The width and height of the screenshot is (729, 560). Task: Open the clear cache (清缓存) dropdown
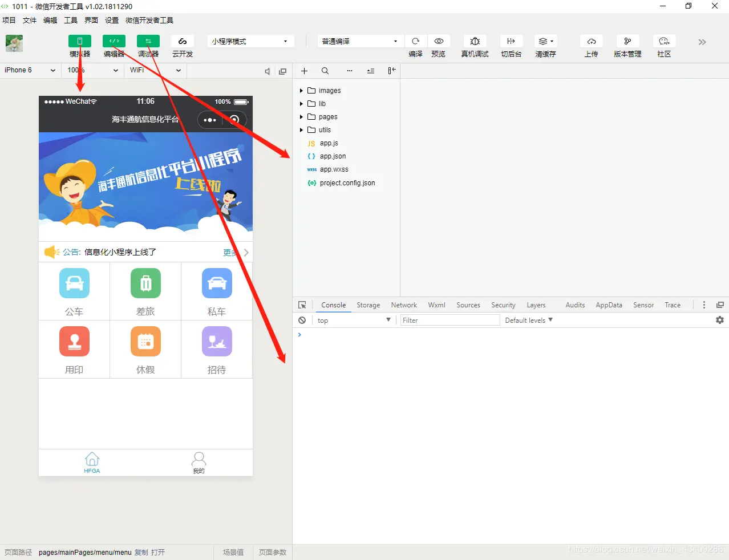(x=546, y=41)
